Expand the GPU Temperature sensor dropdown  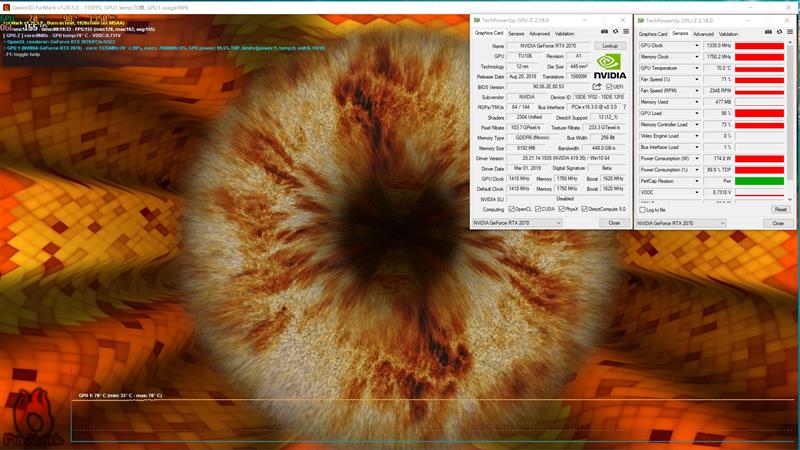[x=698, y=68]
